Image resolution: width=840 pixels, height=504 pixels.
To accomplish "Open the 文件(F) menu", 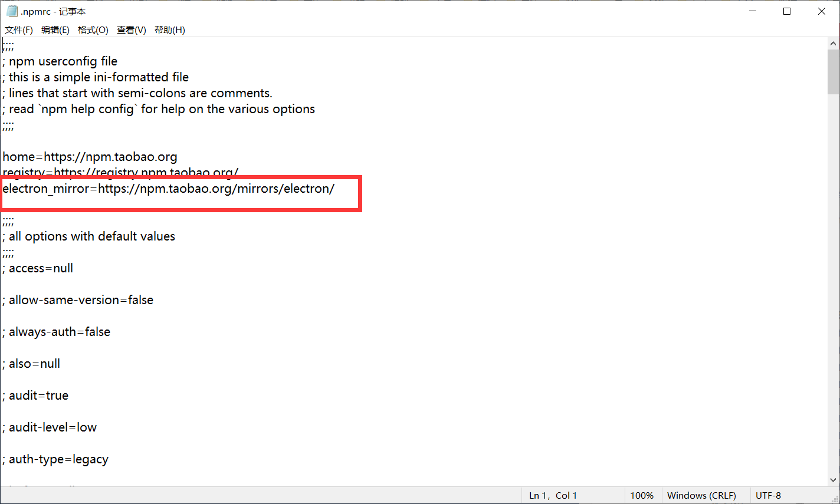I will click(x=19, y=30).
